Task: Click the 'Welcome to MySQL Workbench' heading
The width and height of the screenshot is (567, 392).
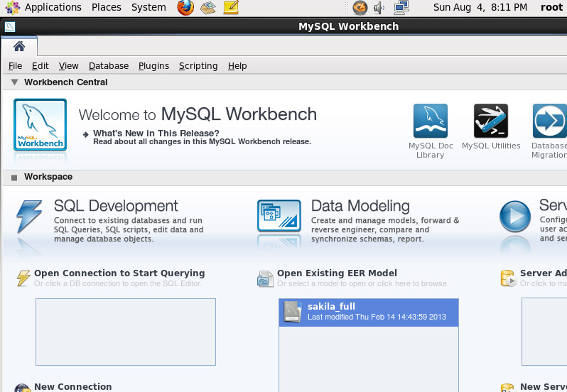Action: point(198,114)
